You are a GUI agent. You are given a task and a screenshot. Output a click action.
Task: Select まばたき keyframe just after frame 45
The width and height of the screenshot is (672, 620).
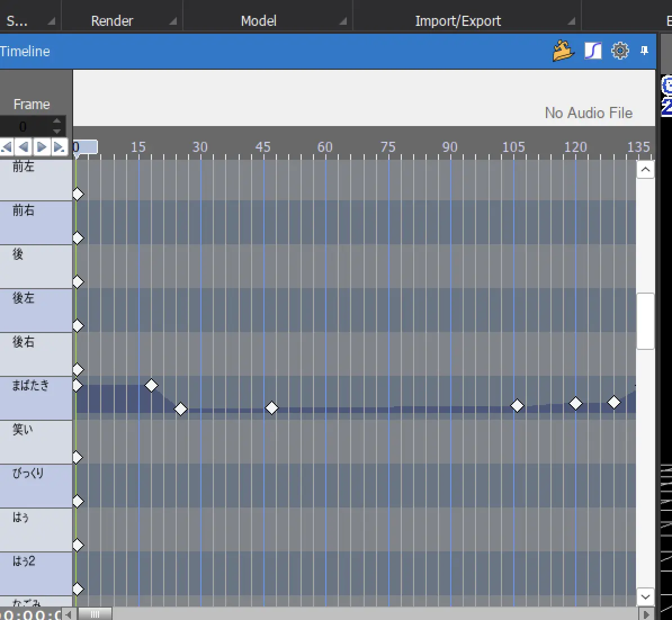tap(272, 408)
